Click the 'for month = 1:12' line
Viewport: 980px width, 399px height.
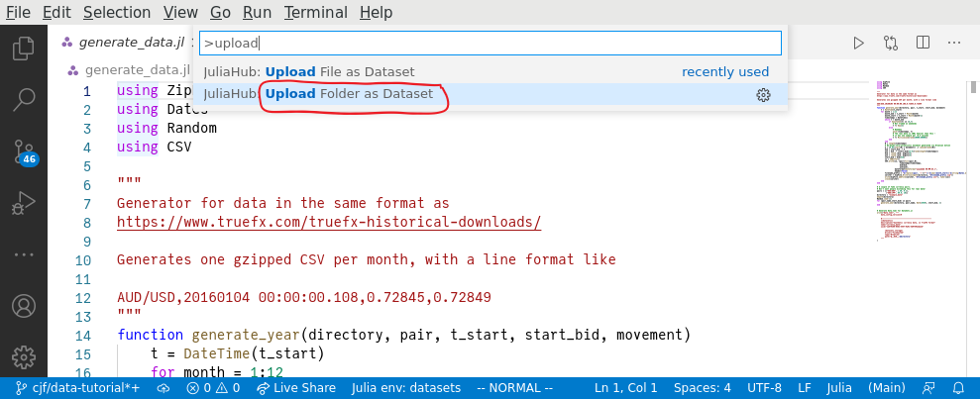point(216,373)
